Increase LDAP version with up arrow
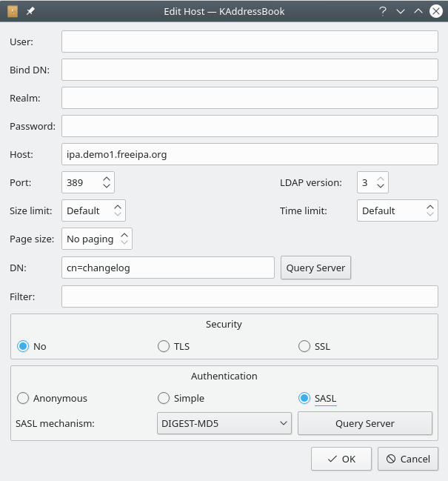Image resolution: width=448 pixels, height=481 pixels. [x=381, y=179]
